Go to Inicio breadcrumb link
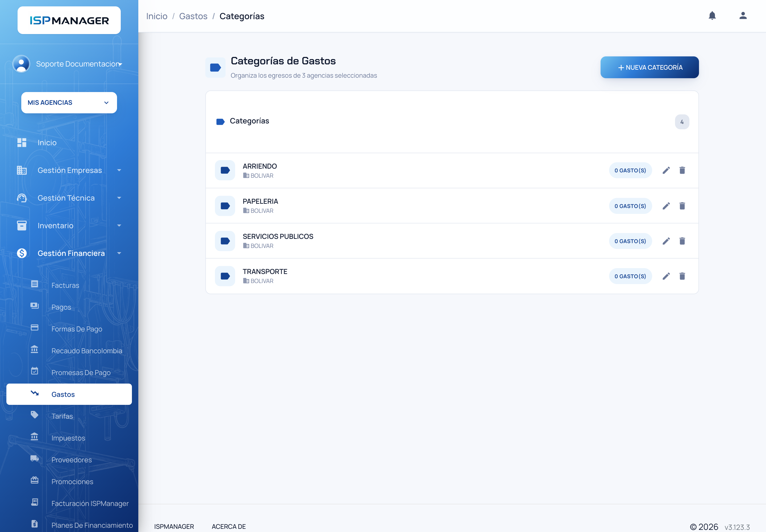Image resolution: width=766 pixels, height=532 pixels. coord(157,16)
